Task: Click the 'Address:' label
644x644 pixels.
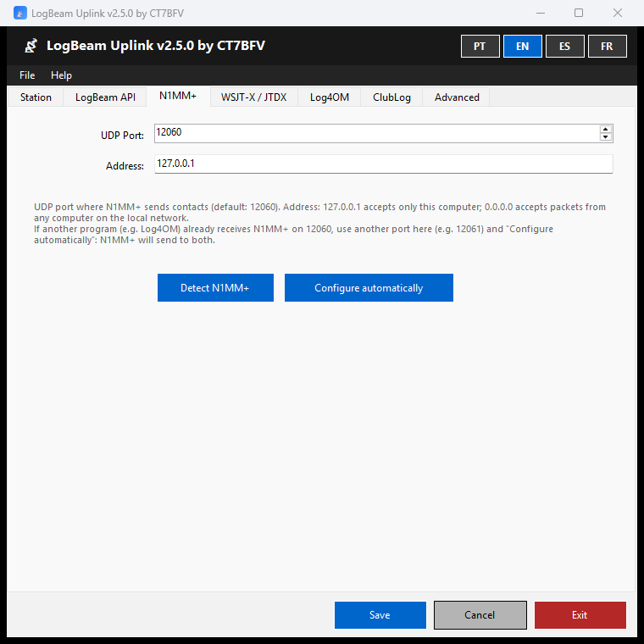Action: (125, 166)
